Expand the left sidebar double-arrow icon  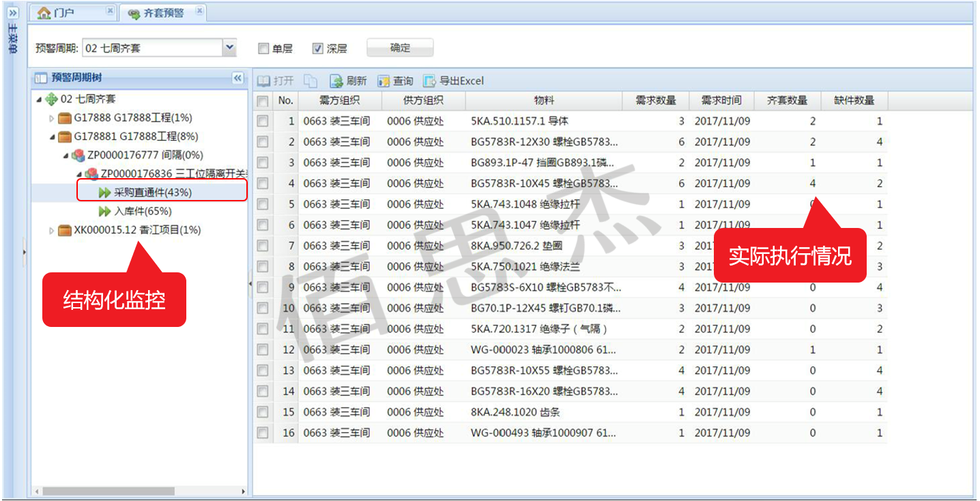tap(13, 13)
